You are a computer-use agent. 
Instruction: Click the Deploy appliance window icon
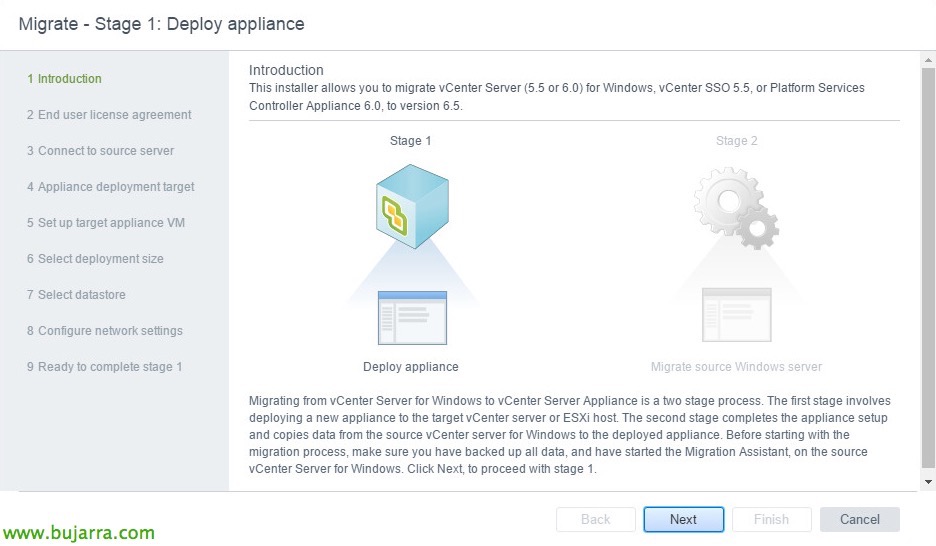pyautogui.click(x=411, y=317)
